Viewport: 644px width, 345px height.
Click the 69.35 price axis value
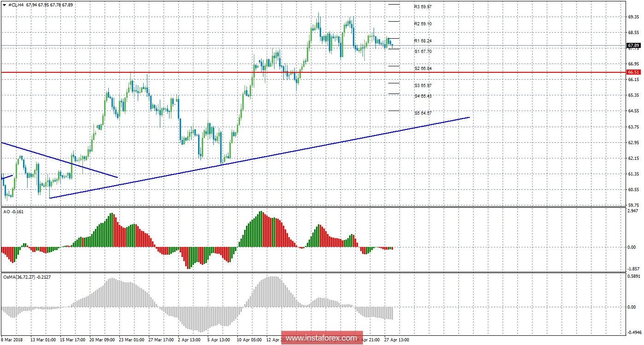pyautogui.click(x=633, y=17)
